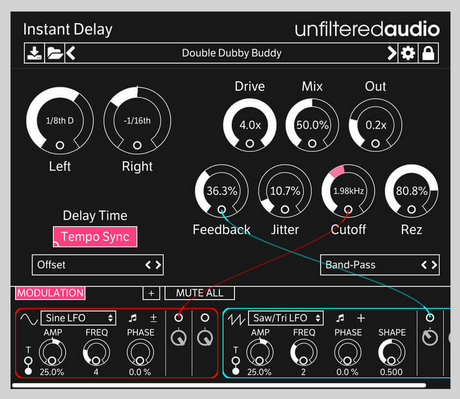Click the sine waveform icon of Sine LFO

[29, 319]
